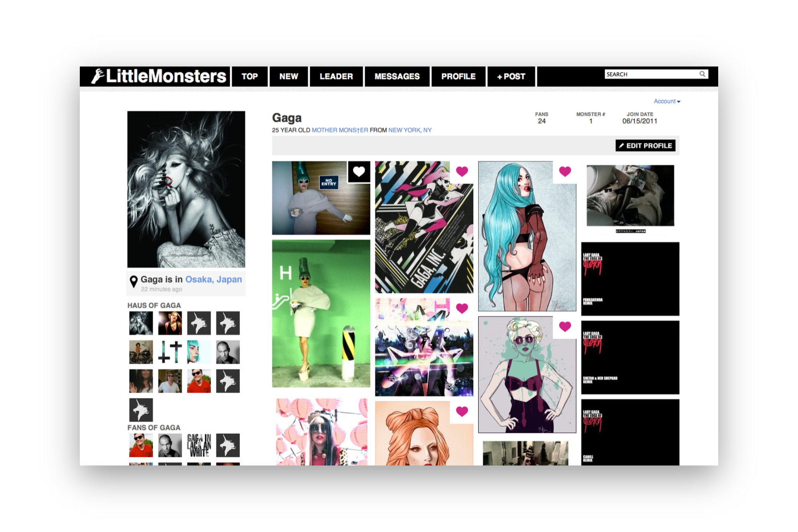Click the + POST button

(x=511, y=76)
